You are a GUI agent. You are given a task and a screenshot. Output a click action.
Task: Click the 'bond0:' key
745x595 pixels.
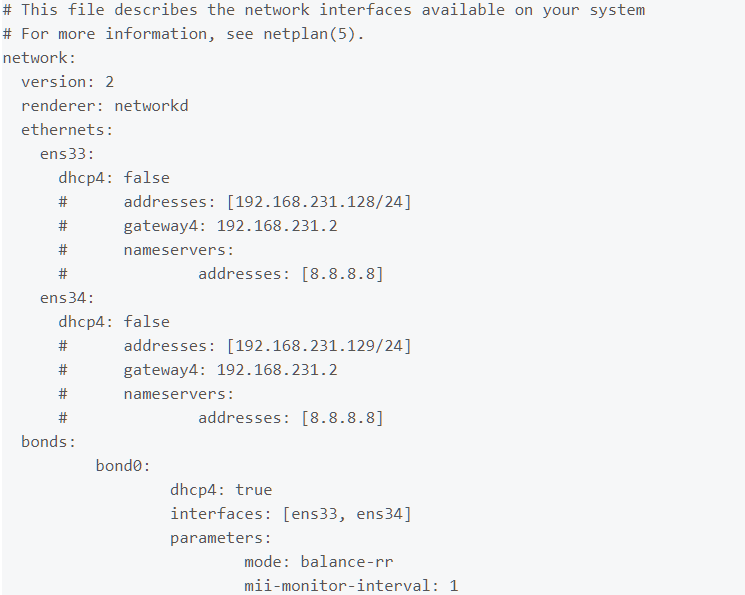[x=123, y=466]
